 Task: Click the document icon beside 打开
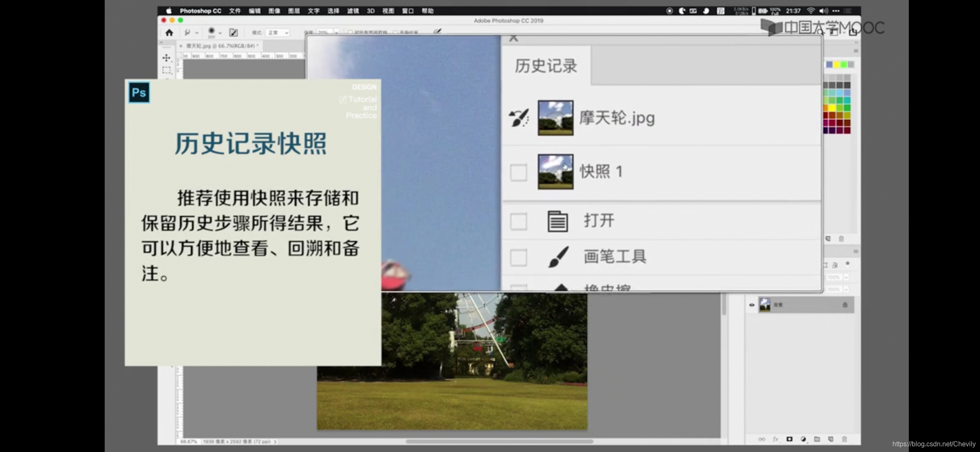click(558, 221)
